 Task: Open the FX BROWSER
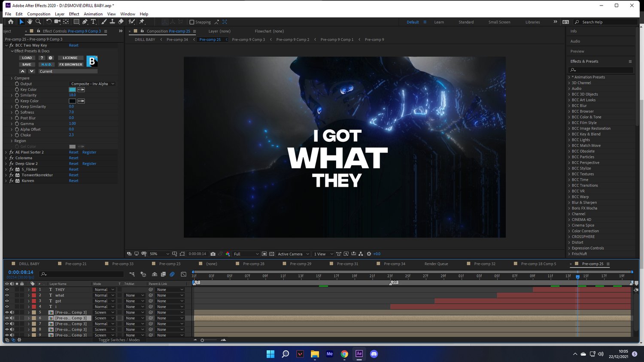click(x=71, y=64)
